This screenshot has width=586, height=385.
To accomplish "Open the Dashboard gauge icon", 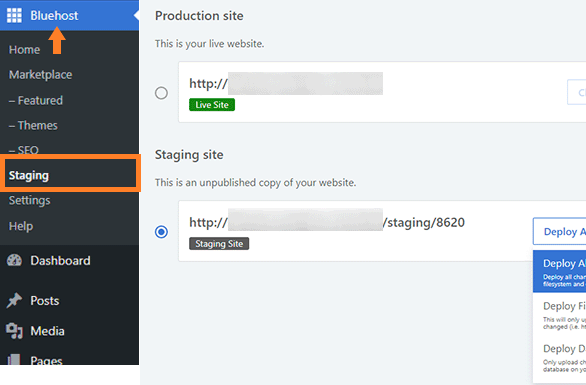I will click(14, 261).
